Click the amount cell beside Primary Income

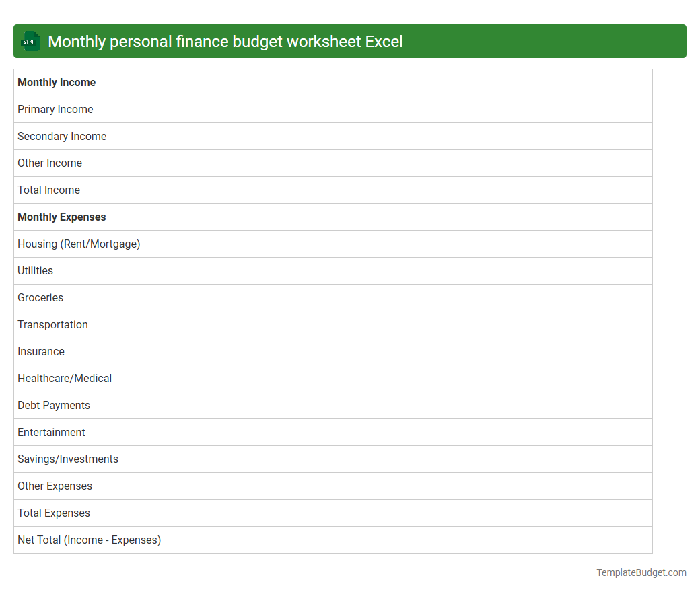pyautogui.click(x=637, y=109)
